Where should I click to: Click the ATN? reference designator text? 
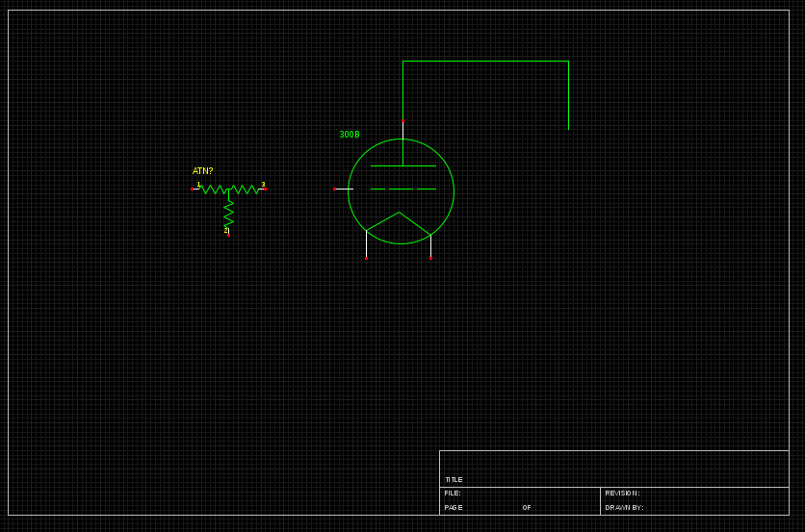[x=202, y=171]
